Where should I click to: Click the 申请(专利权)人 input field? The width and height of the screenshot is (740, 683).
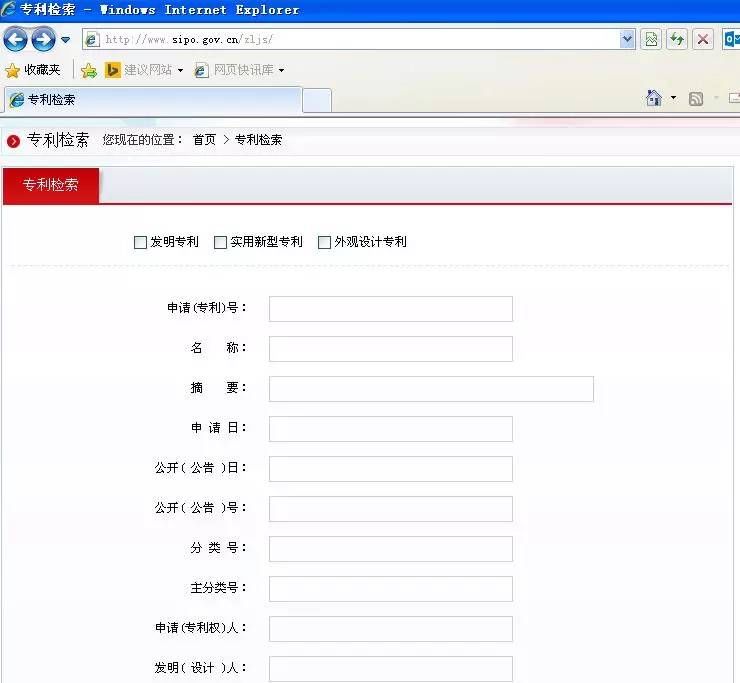pos(391,629)
